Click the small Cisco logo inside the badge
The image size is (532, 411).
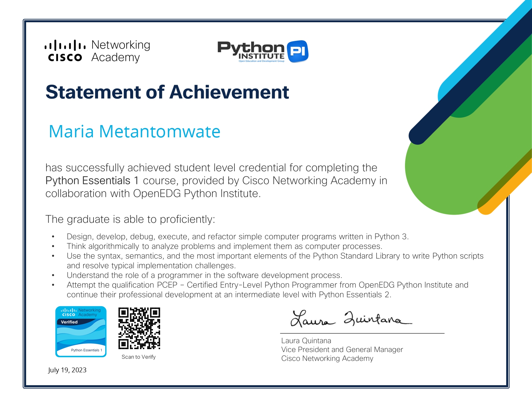[69, 312]
